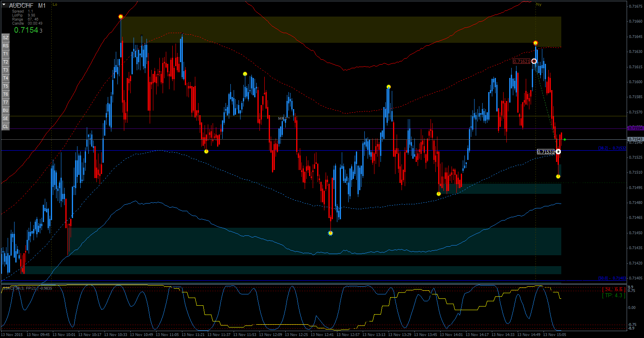This screenshot has height=338, width=644.
Task: Click the gray 0.71543 current price tag
Action: tap(636, 139)
